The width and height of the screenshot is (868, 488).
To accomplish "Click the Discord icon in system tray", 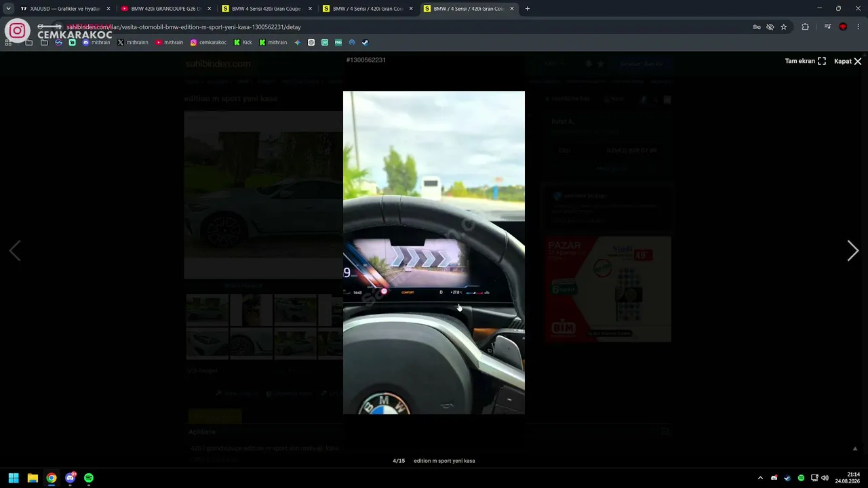I will point(774,478).
